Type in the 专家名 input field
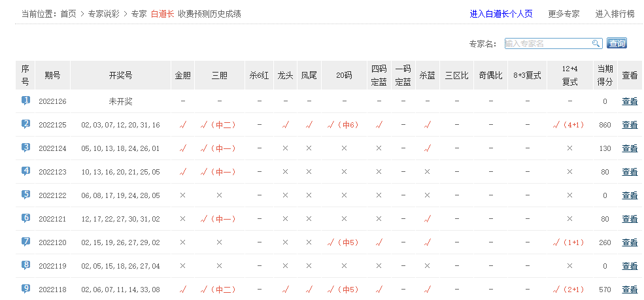 pyautogui.click(x=548, y=43)
